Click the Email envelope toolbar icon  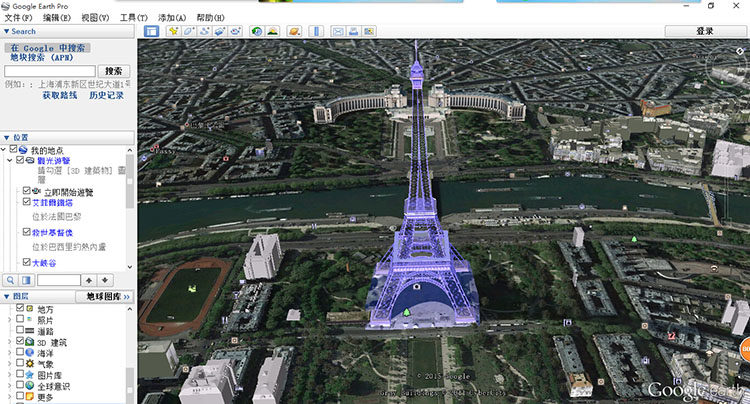coord(338,32)
